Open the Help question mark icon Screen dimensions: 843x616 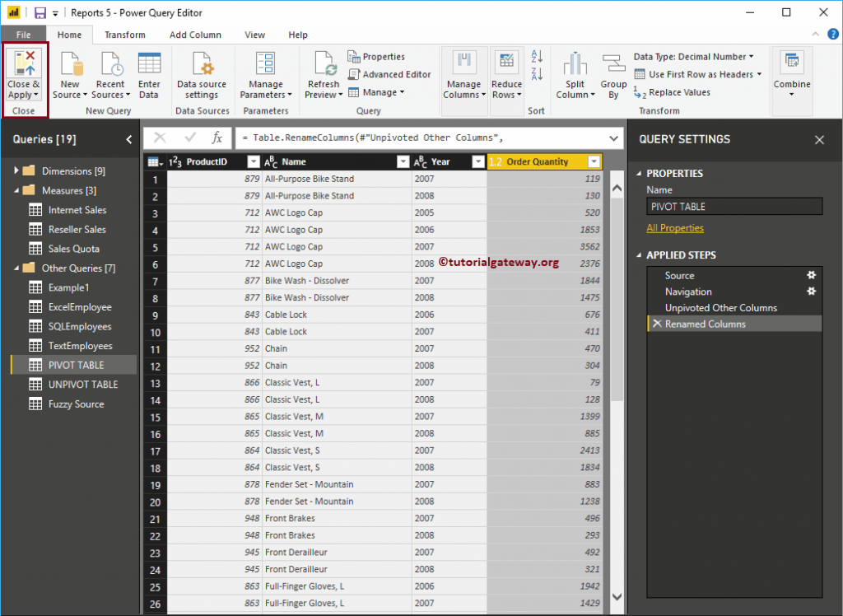click(833, 35)
